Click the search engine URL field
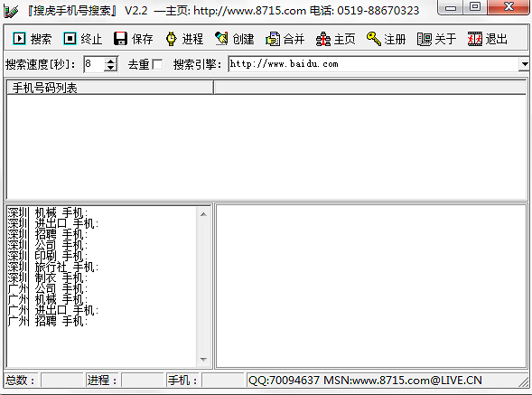This screenshot has width=532, height=395. coord(374,64)
